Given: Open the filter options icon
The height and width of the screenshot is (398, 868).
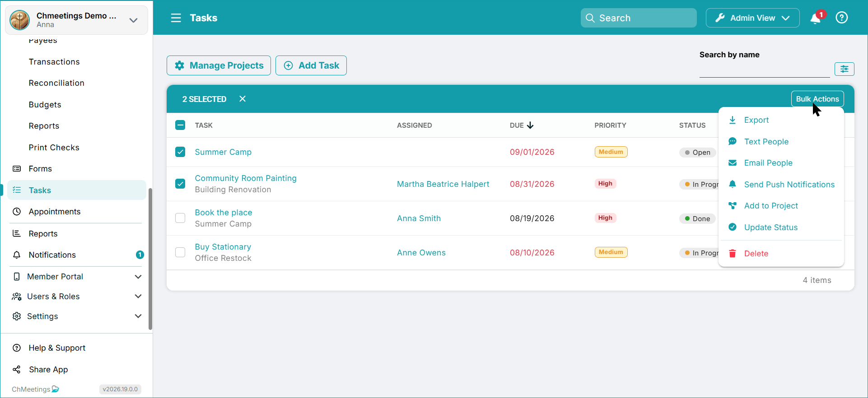Looking at the screenshot, I should coord(845,69).
